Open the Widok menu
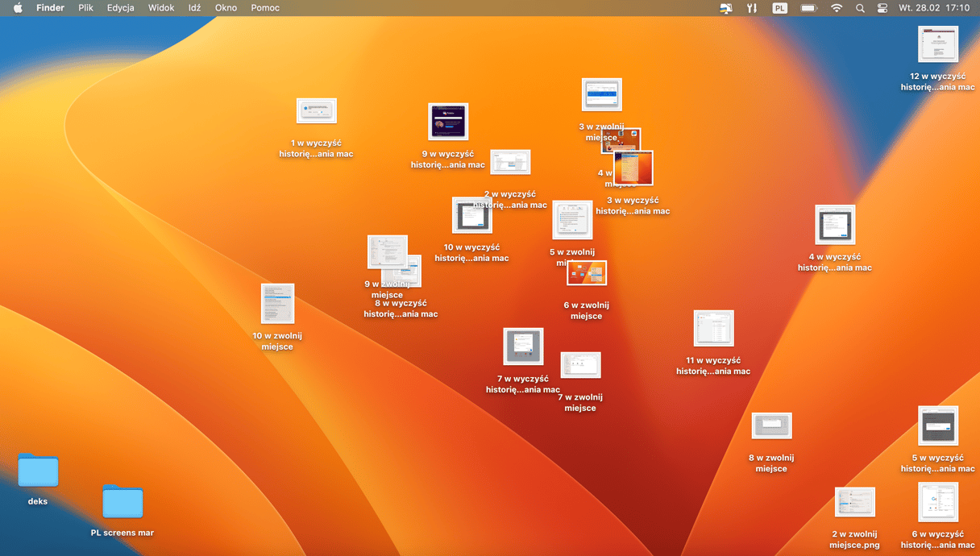Image resolution: width=980 pixels, height=556 pixels. pyautogui.click(x=161, y=8)
